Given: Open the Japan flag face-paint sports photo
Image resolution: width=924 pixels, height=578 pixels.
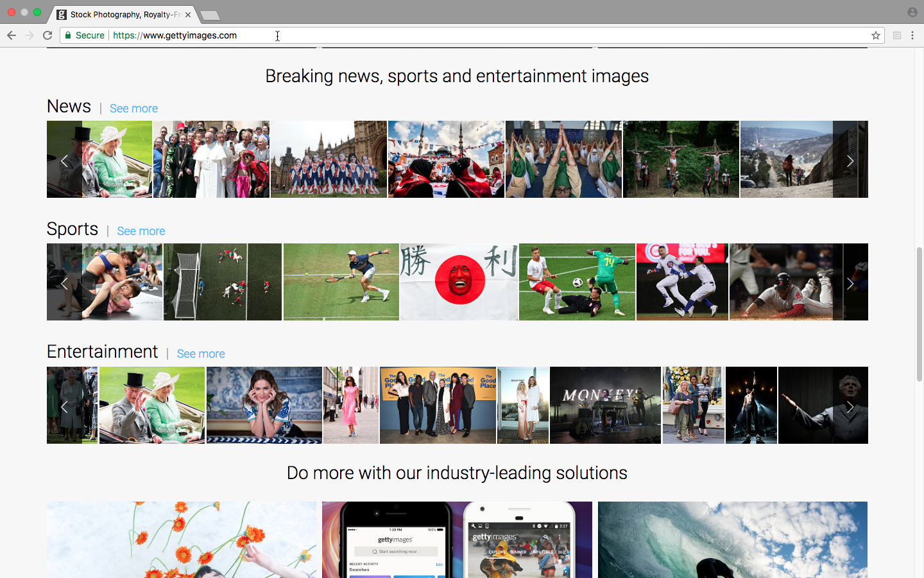Looking at the screenshot, I should click(459, 282).
